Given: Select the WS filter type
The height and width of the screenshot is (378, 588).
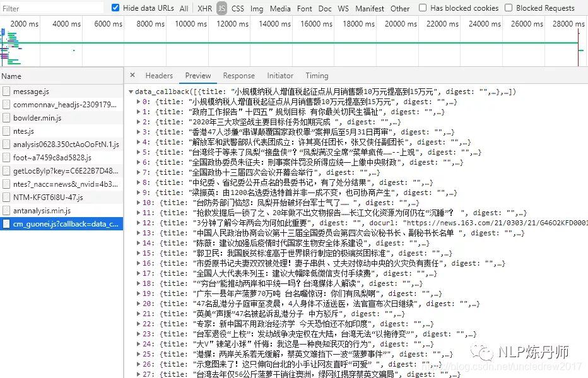Looking at the screenshot, I should point(343,8).
